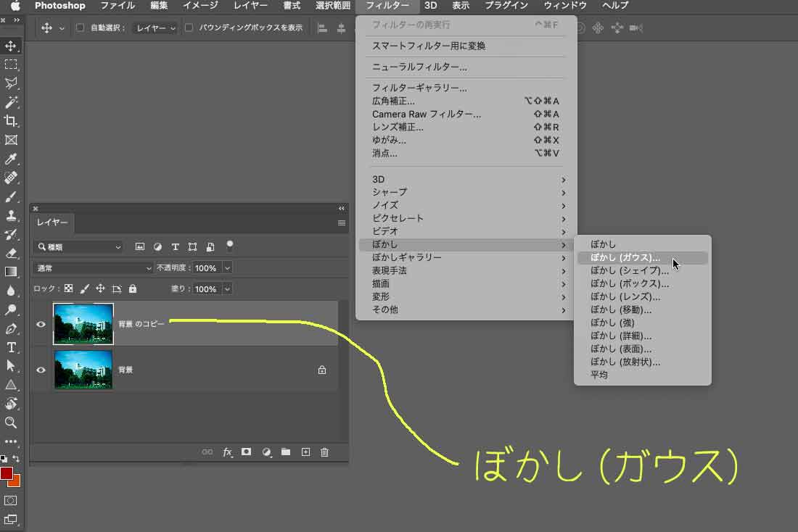This screenshot has height=532, width=798.
Task: Open the Apple menu
Action: click(x=15, y=6)
